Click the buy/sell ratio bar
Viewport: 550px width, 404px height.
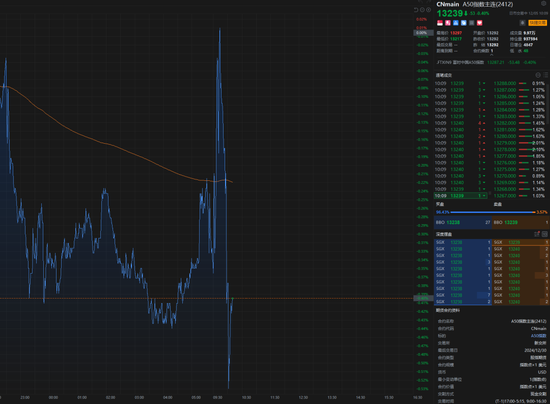click(492, 212)
